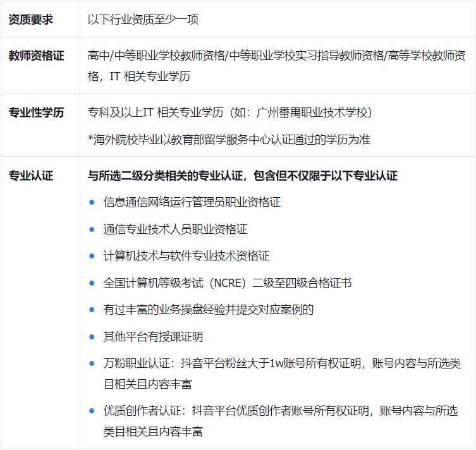Click the 全国计算机等级考试（NCRE） bullet item
Screen dimensions: 476x450
(228, 283)
